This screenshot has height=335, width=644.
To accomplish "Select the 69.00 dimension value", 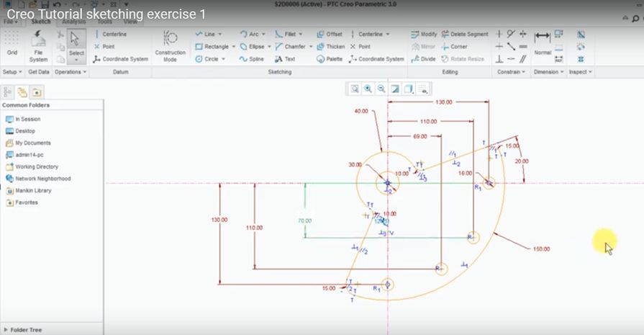I will [x=419, y=136].
